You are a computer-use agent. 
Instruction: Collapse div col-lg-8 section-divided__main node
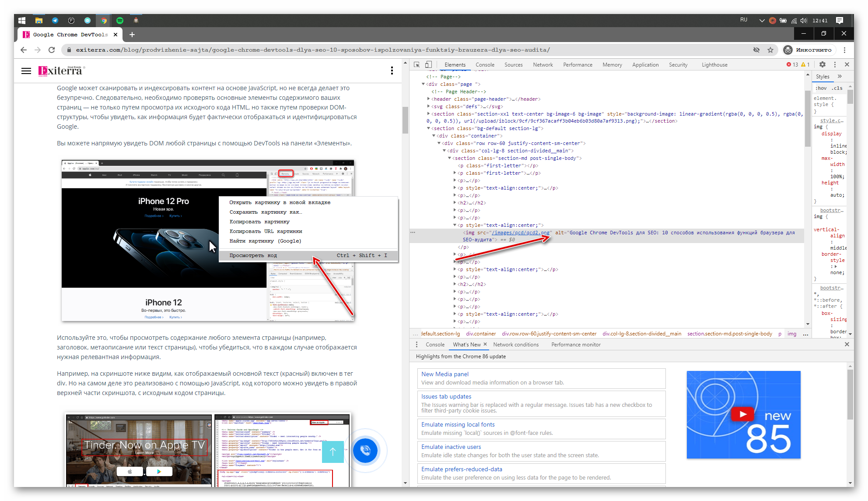444,151
